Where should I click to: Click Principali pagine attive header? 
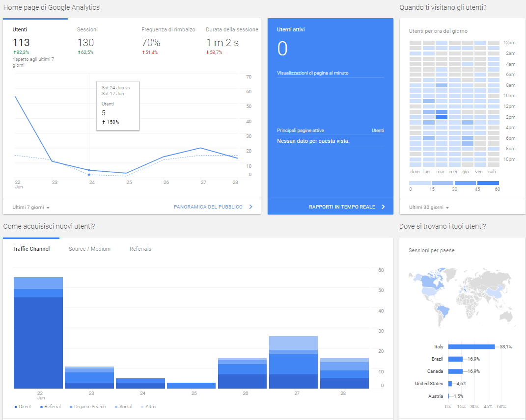[x=301, y=131]
